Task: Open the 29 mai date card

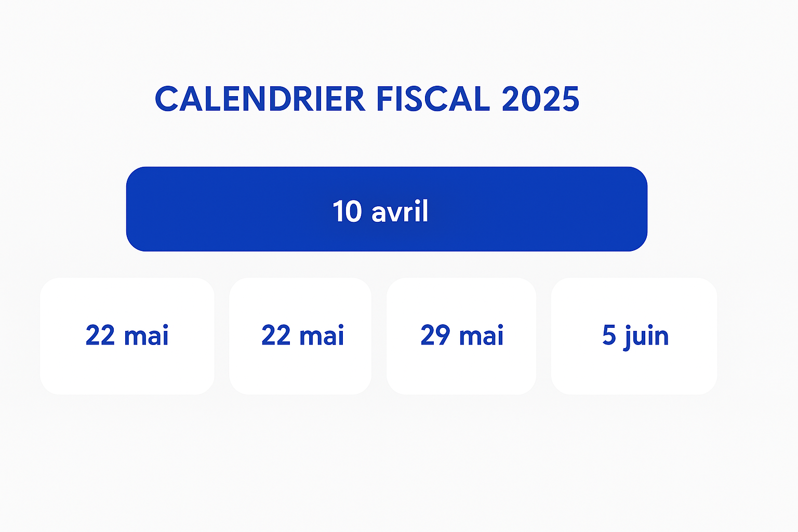Action: 461,336
